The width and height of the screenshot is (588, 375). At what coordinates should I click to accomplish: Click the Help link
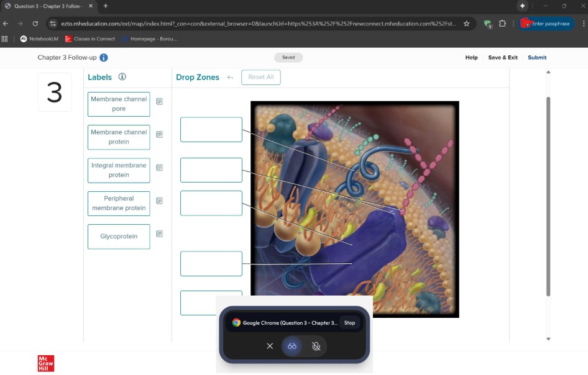[471, 57]
